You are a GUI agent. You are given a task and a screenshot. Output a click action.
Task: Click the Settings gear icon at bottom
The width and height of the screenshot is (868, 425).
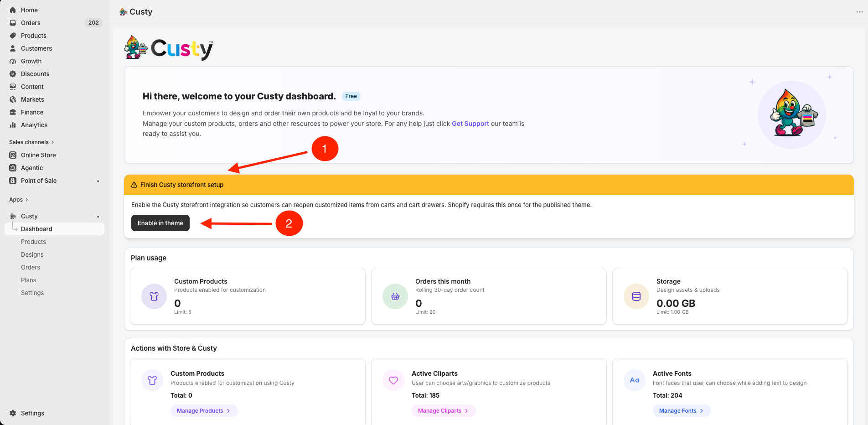(13, 413)
